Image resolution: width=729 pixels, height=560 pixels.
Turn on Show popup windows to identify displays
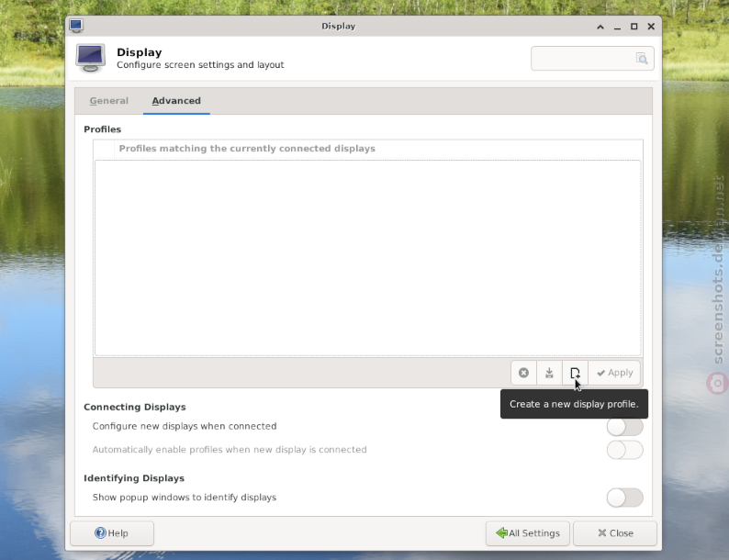[x=625, y=498]
